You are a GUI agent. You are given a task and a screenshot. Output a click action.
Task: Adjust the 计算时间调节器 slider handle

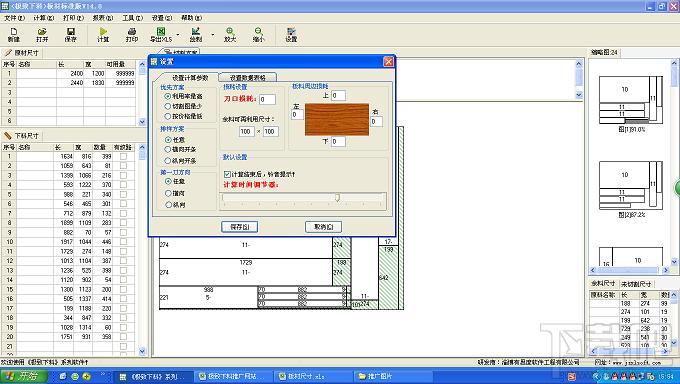[337, 198]
